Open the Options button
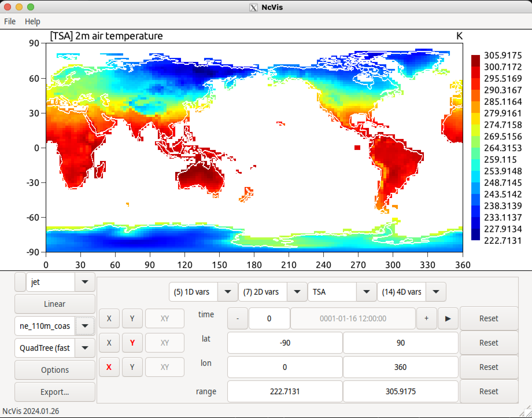This screenshot has width=532, height=418. pos(55,370)
